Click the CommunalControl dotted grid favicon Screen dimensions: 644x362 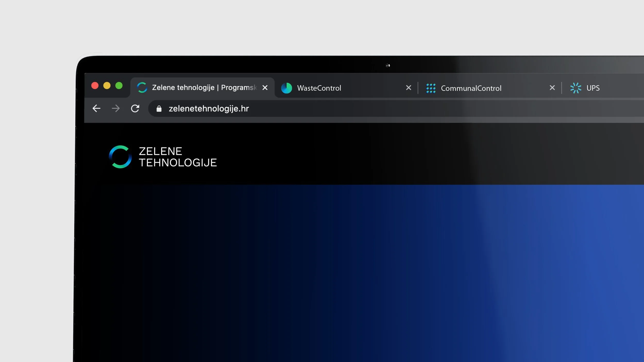click(431, 88)
